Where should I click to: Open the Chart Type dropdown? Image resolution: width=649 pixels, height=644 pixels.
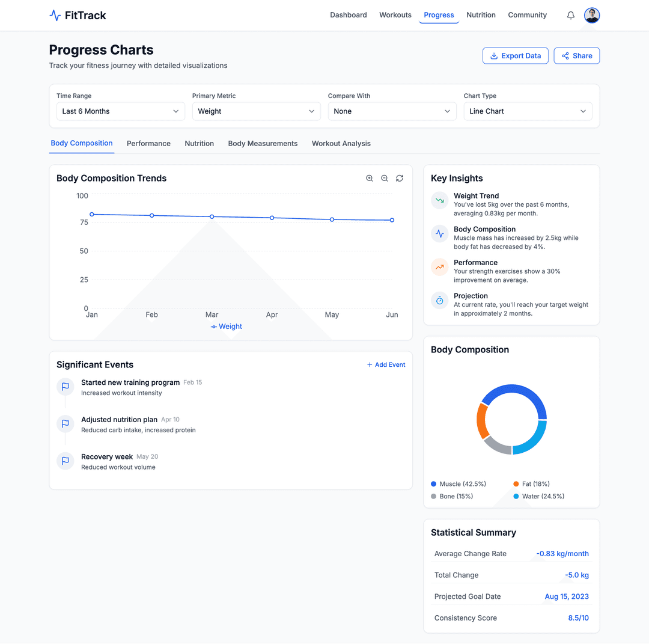coord(528,111)
